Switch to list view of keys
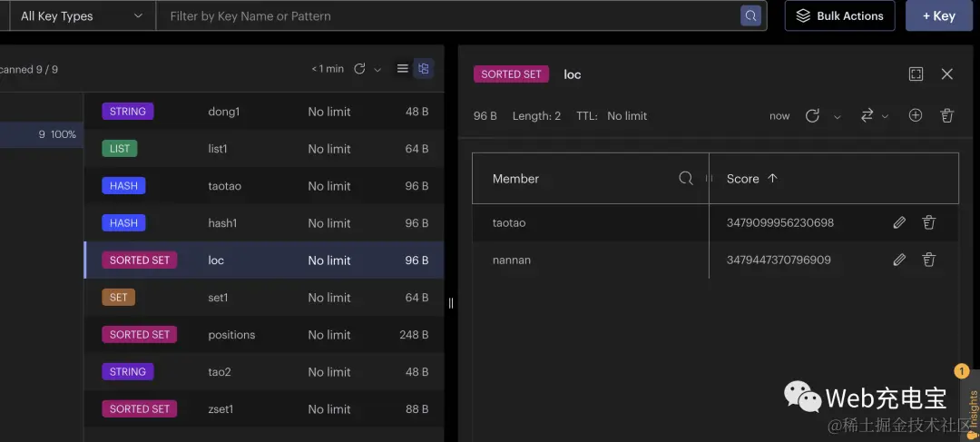980x442 pixels. coord(403,69)
